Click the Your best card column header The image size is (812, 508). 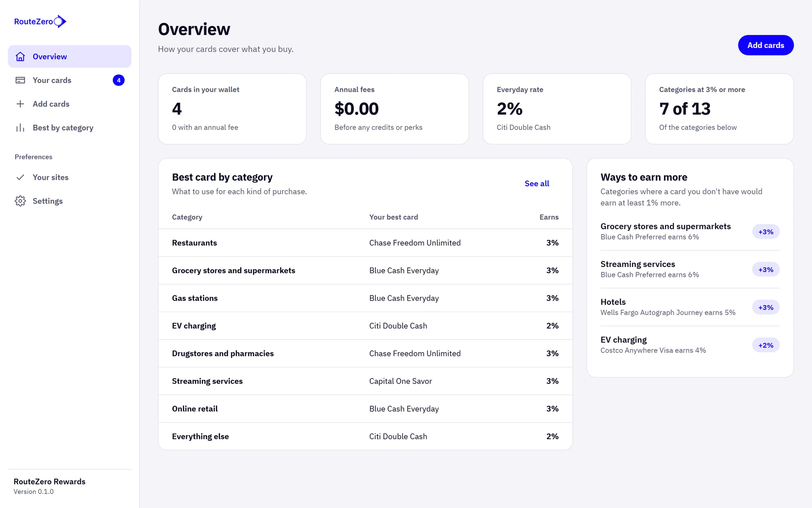click(393, 217)
